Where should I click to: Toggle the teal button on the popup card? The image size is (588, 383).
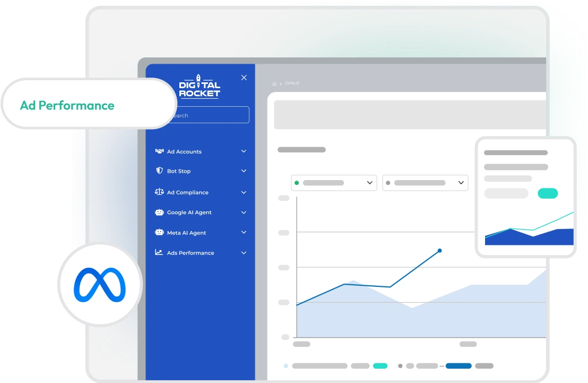pyautogui.click(x=548, y=193)
